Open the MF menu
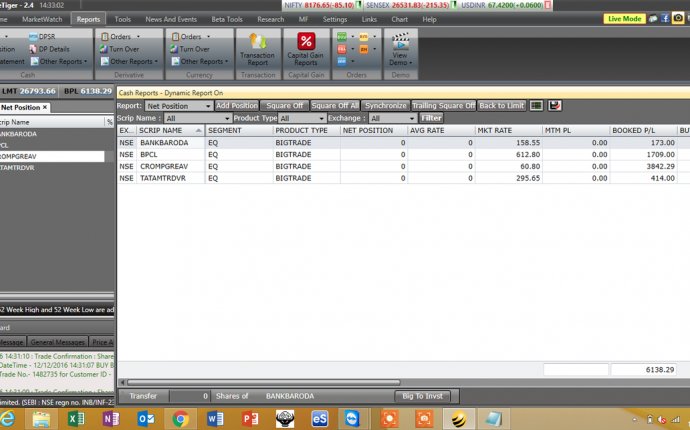 303,19
